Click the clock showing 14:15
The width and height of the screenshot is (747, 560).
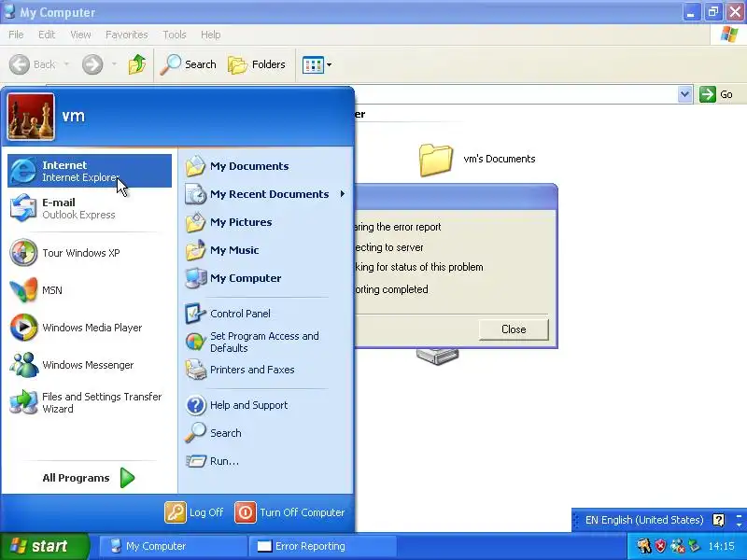point(721,546)
